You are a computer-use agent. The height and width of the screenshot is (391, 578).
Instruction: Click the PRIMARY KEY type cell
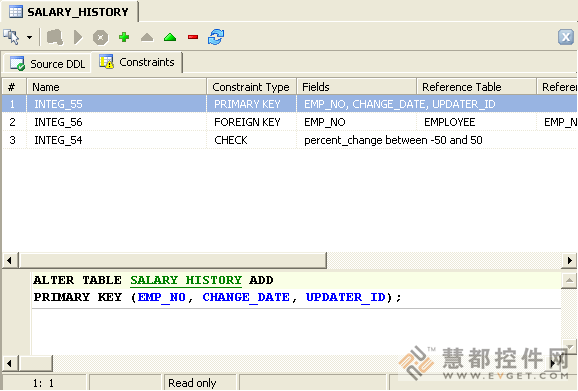coord(252,104)
